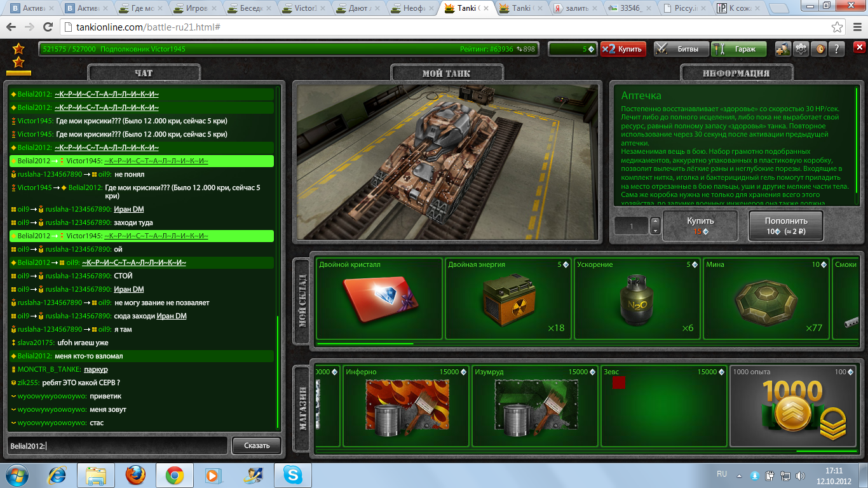Select the Двойной кристалл card item
Screen dimensions: 868x488
pos(379,299)
